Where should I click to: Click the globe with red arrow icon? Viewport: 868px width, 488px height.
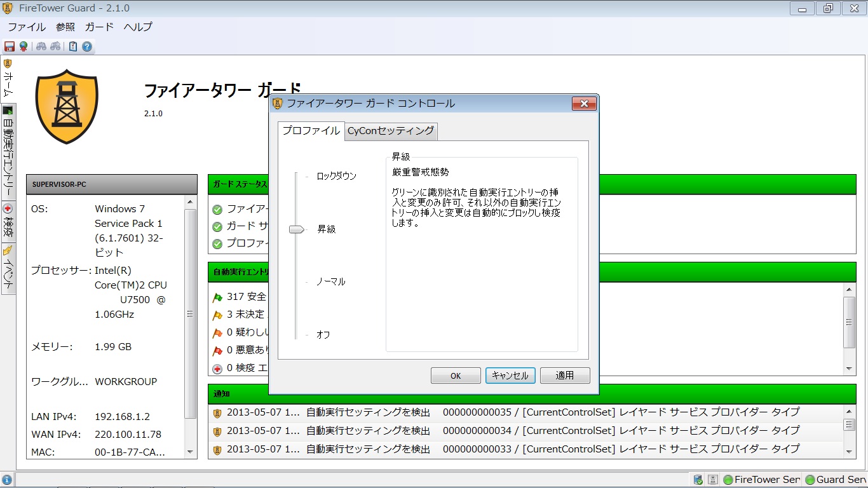point(24,46)
